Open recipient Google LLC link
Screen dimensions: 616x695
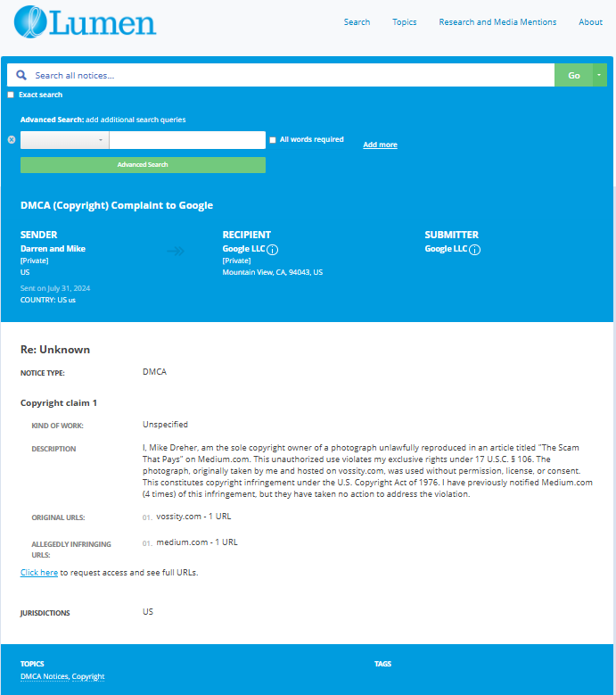tap(243, 249)
